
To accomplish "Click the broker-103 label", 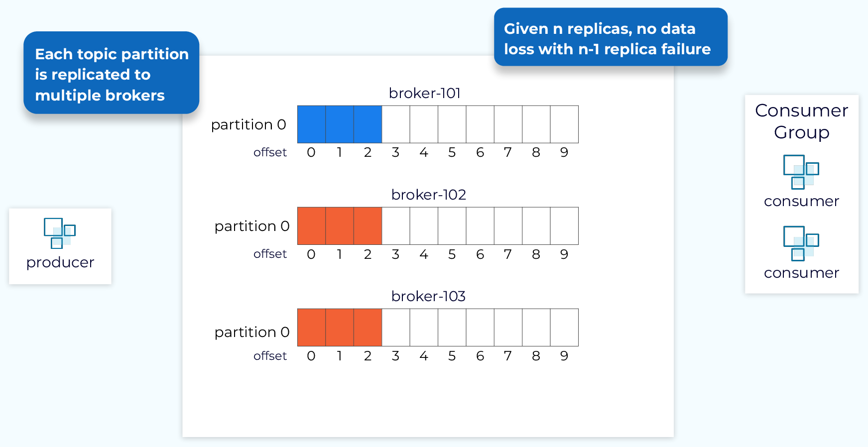I will (x=428, y=296).
